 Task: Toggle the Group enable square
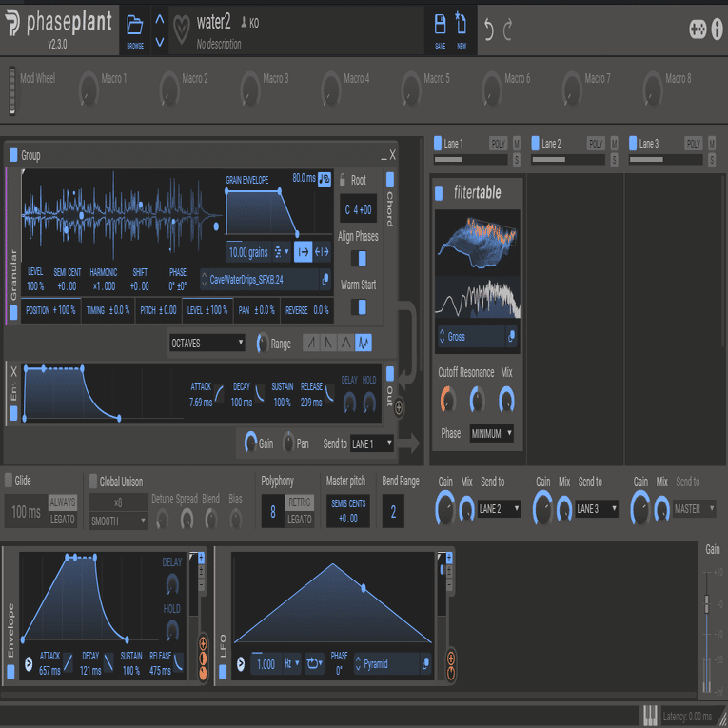click(x=13, y=153)
